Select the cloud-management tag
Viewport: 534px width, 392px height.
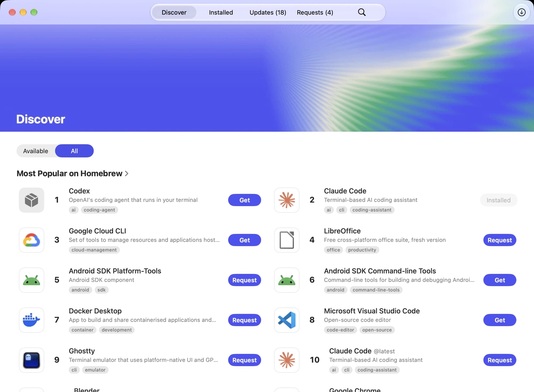click(x=94, y=250)
